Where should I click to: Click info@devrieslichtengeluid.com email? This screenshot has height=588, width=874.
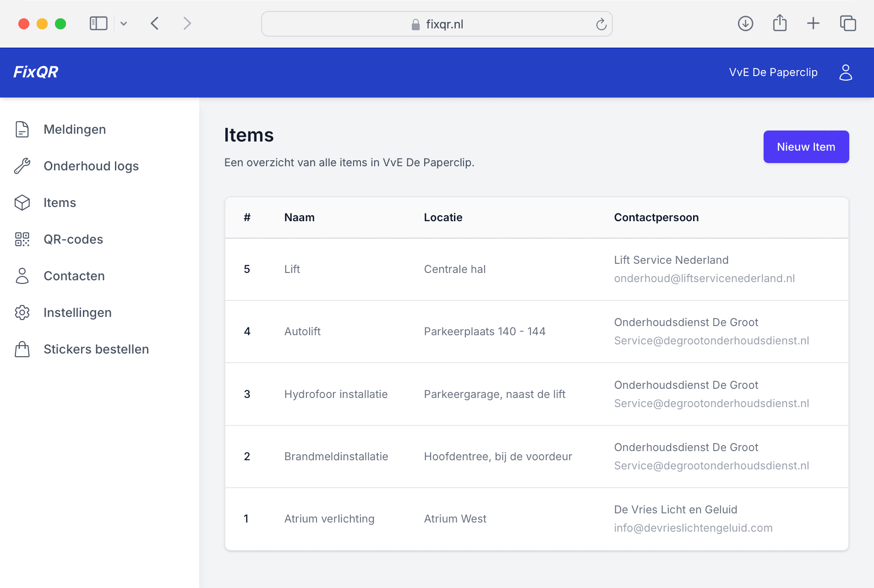click(693, 528)
